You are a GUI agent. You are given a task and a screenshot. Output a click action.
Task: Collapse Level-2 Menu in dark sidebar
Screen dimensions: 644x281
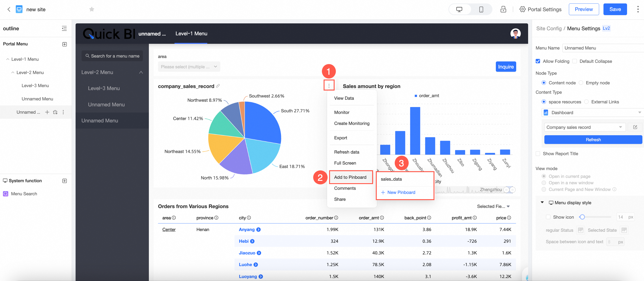click(x=141, y=72)
